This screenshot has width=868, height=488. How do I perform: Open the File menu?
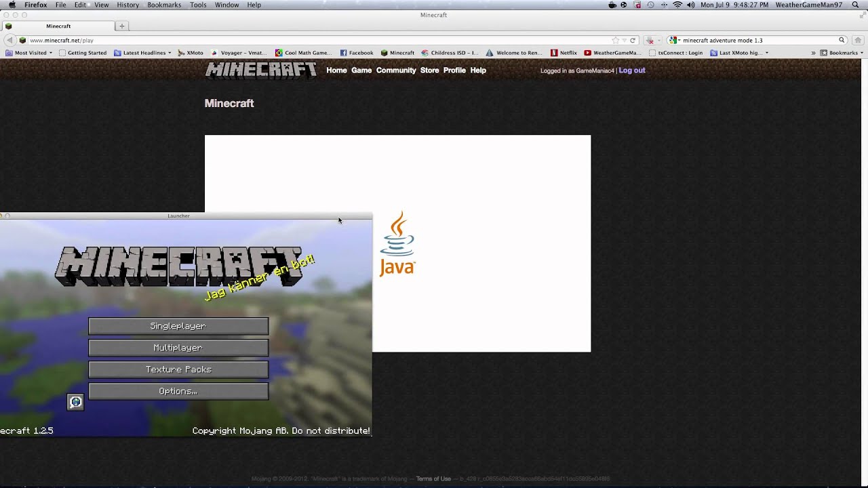pyautogui.click(x=61, y=5)
